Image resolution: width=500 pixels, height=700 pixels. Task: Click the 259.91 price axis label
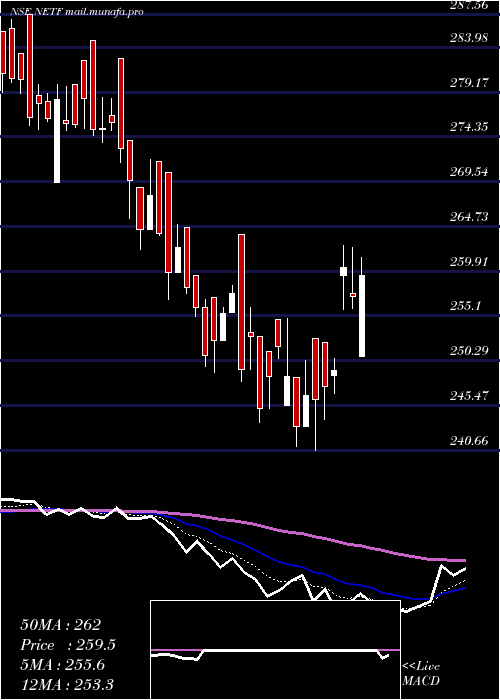coord(469,262)
